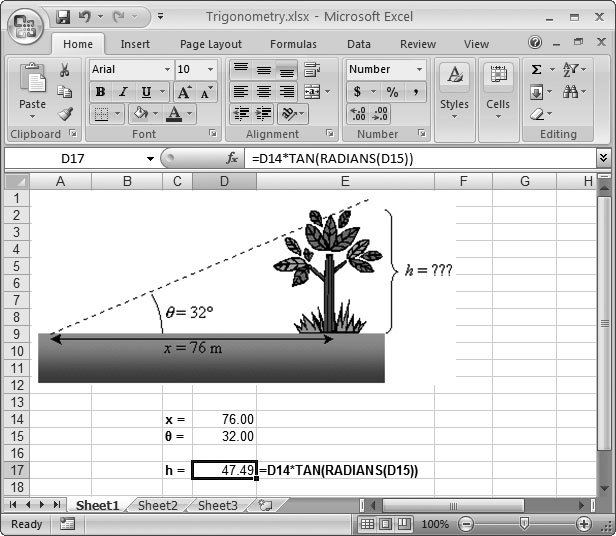Open the Name Box dropdown arrow
616x536 pixels.
click(150, 158)
